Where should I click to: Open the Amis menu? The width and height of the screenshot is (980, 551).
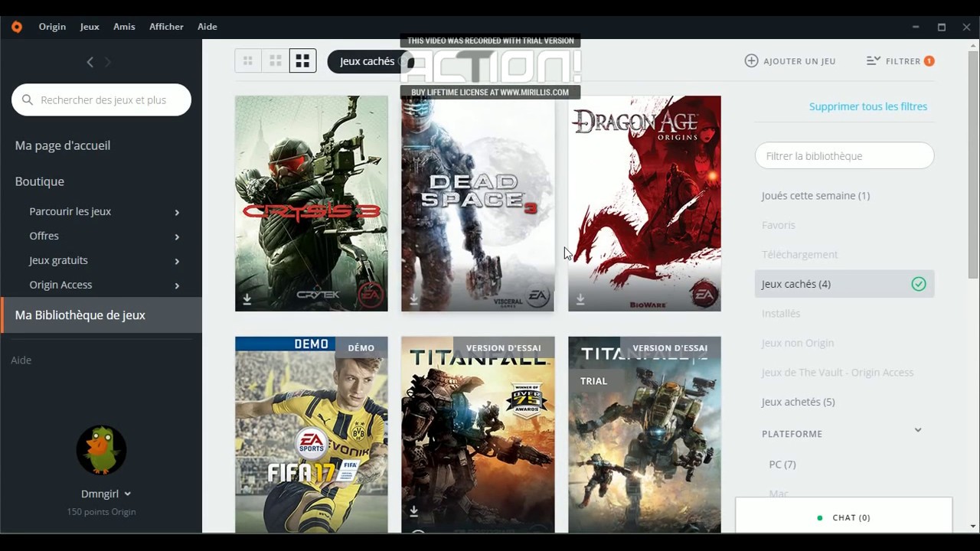pos(124,27)
